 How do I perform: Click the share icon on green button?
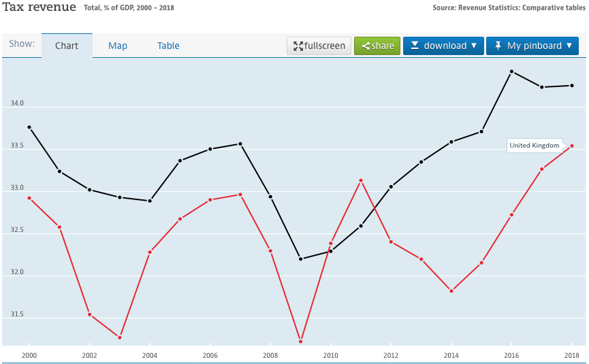366,46
